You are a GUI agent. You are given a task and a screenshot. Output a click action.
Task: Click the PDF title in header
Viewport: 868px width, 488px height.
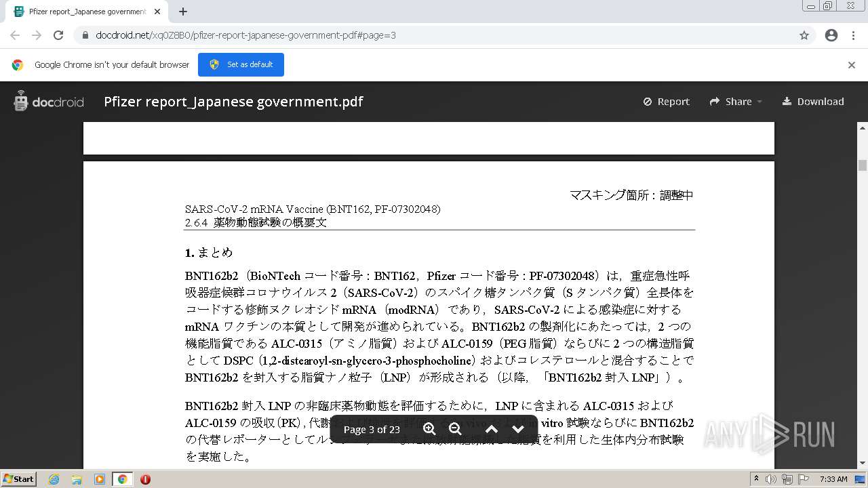point(233,102)
